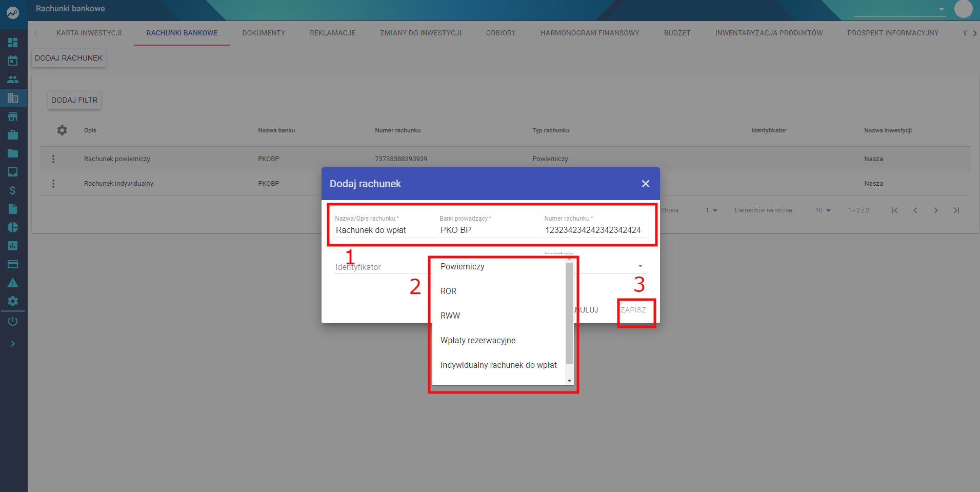
Task: Open the calendar icon in sidebar
Action: coord(13,61)
